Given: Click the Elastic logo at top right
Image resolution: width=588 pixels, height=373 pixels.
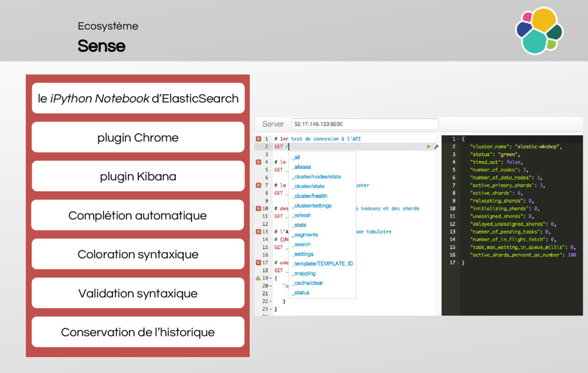Looking at the screenshot, I should pos(539,31).
